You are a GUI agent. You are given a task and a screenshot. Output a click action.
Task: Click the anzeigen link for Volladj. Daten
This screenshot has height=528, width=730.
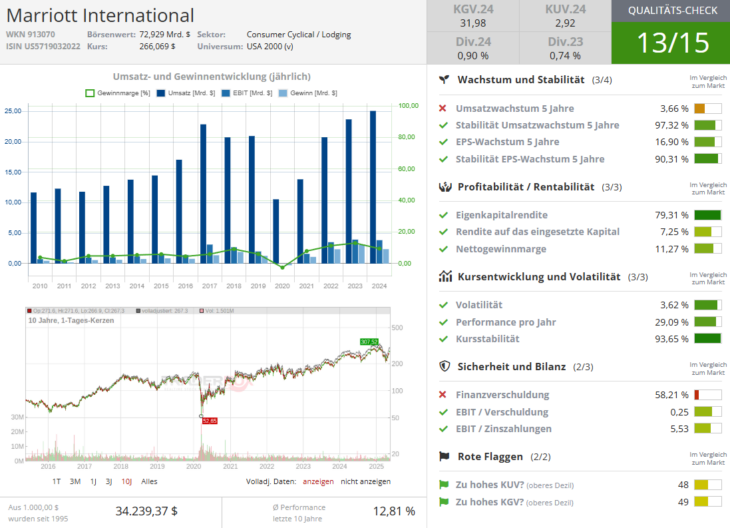[318, 481]
